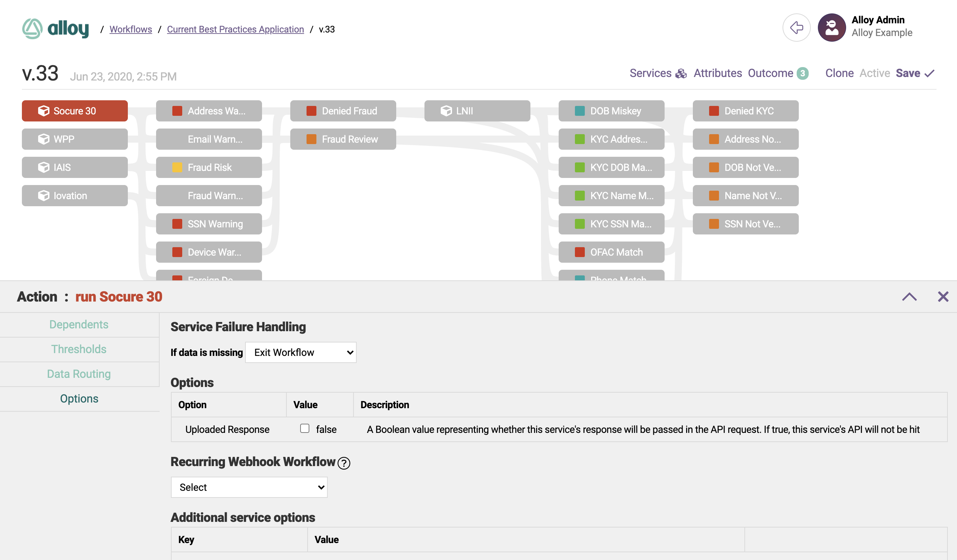Click the 'false' value text
The image size is (957, 560).
click(326, 429)
